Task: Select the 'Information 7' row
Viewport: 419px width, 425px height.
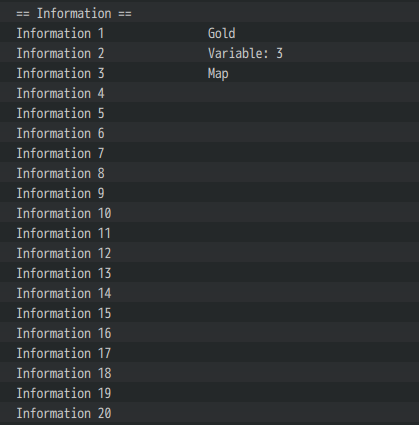Action: point(209,152)
